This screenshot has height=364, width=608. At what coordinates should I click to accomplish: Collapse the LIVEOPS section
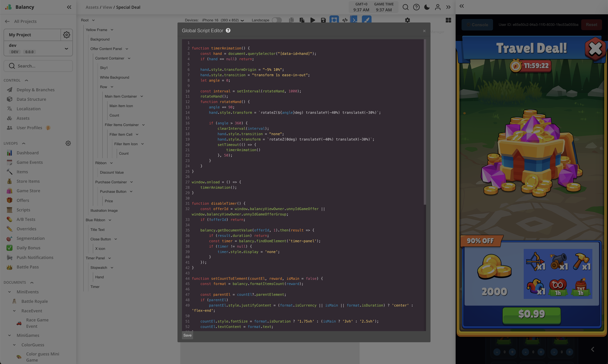click(24, 143)
